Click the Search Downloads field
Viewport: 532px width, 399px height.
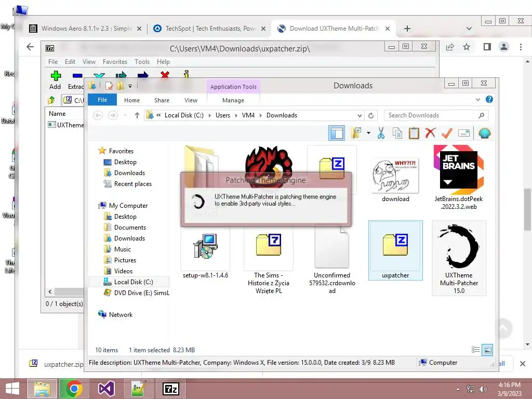click(436, 115)
